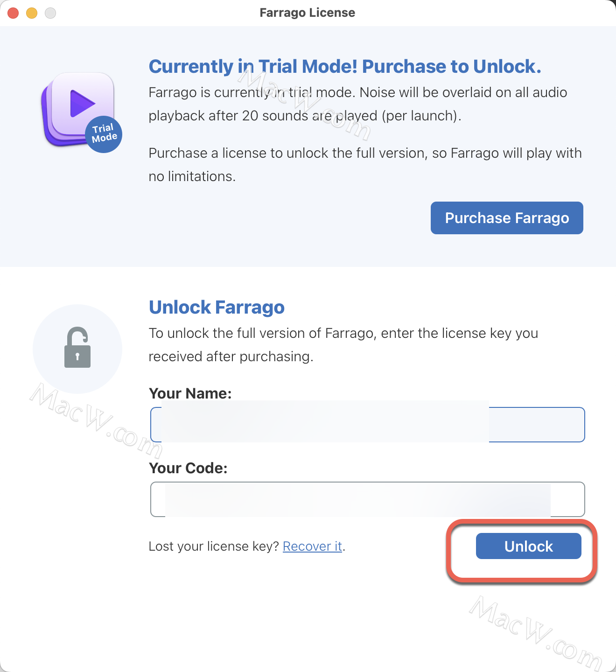Focus the Your Code text field
This screenshot has height=672, width=616.
coord(367,499)
